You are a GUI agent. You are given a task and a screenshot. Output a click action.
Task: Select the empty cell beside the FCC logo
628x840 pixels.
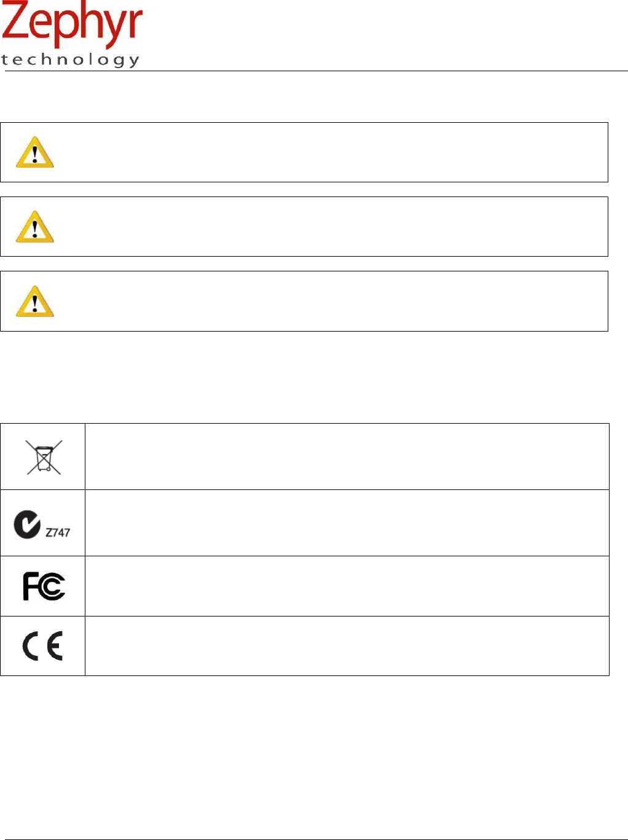347,586
